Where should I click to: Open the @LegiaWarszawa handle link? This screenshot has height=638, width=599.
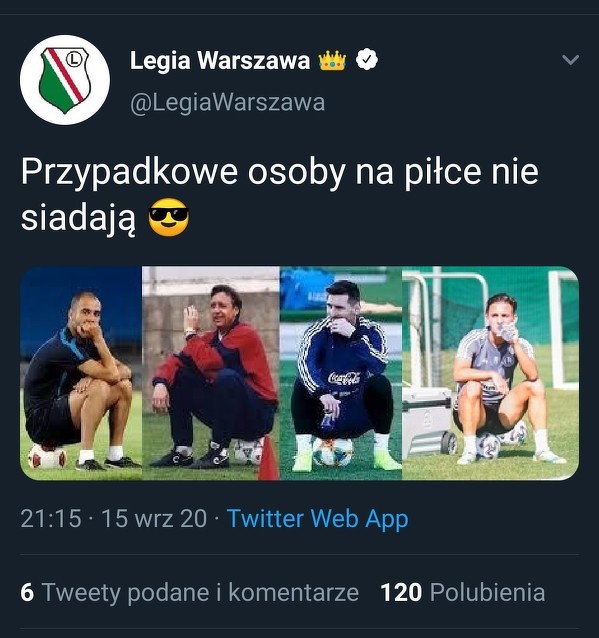click(227, 102)
